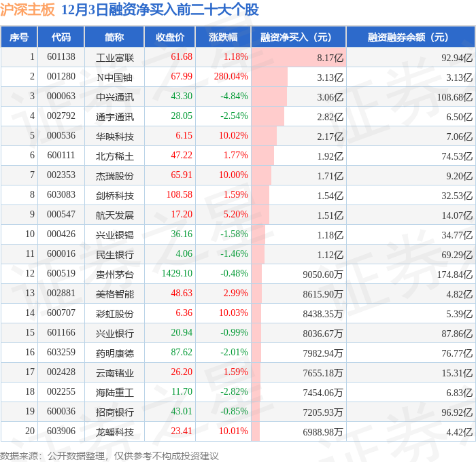Click closing price 4.06
The image size is (476, 462).
pyautogui.click(x=184, y=254)
